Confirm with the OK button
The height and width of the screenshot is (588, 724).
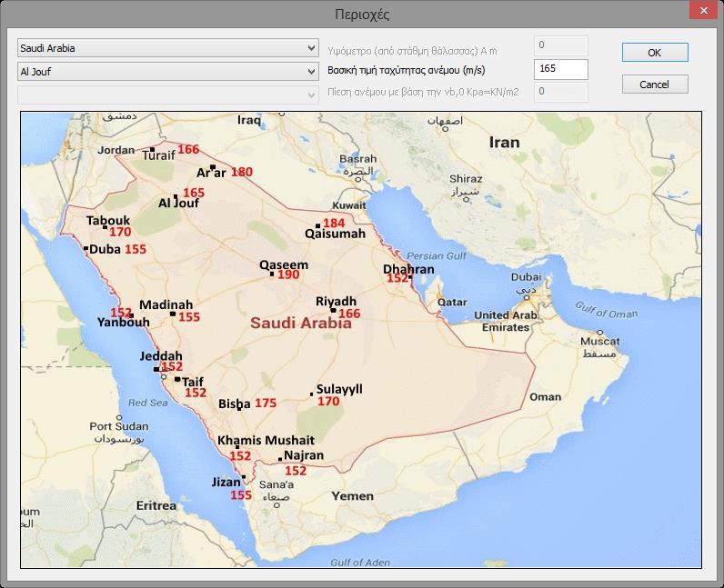pos(655,53)
